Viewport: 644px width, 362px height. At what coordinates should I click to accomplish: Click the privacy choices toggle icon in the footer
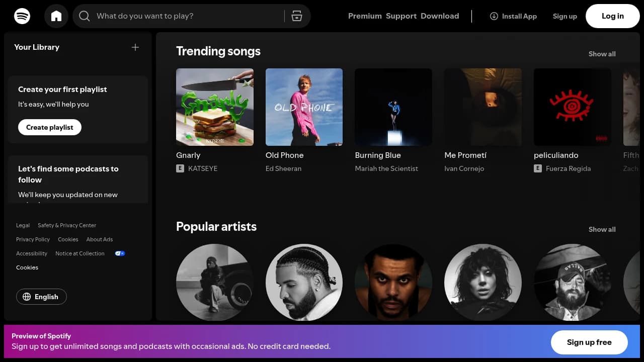click(120, 253)
